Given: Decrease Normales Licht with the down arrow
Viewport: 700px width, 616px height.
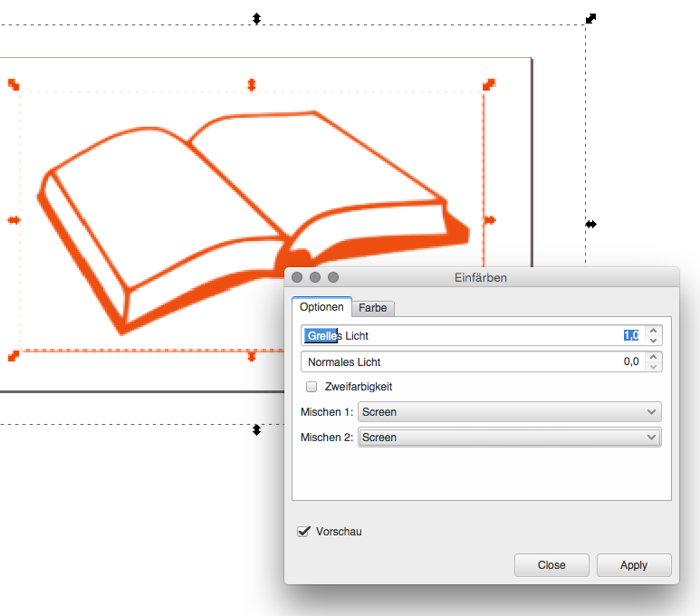Looking at the screenshot, I should coord(654,367).
